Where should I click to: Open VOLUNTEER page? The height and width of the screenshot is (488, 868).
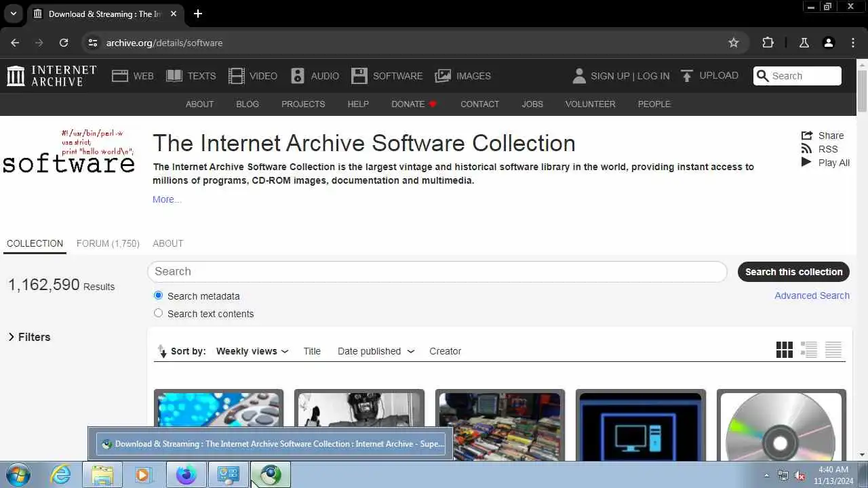[591, 104]
